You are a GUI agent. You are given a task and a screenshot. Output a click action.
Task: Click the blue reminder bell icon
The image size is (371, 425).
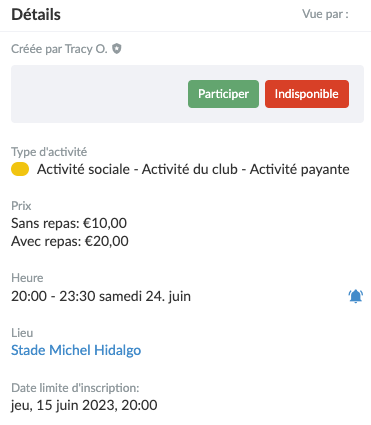click(x=356, y=296)
